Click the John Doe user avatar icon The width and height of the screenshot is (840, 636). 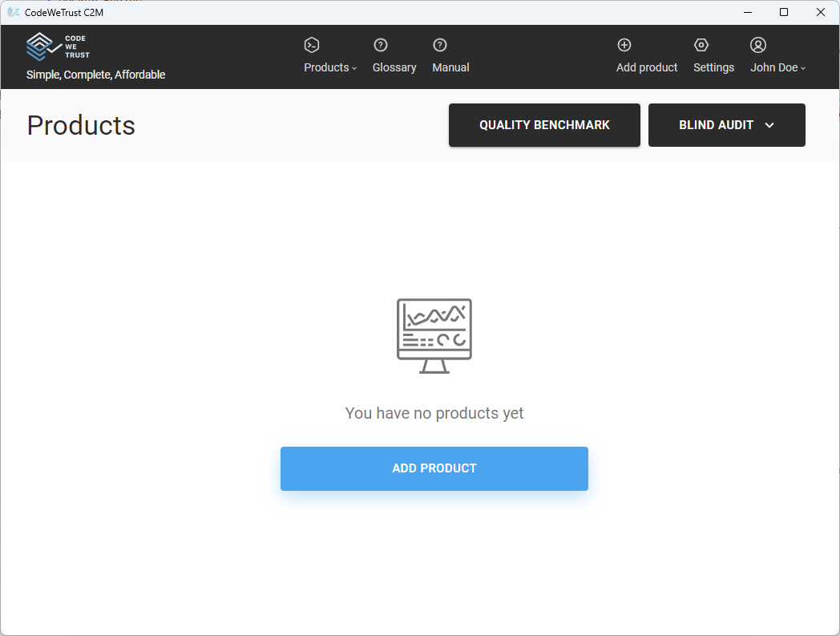pyautogui.click(x=758, y=45)
